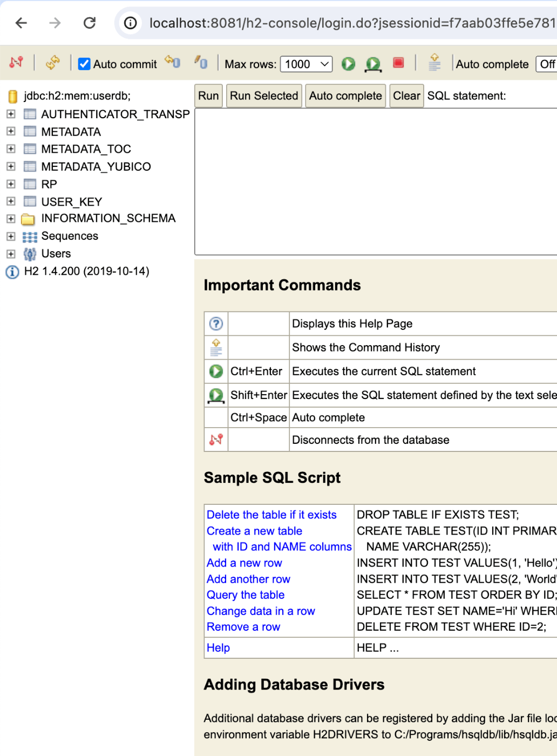This screenshot has height=756, width=557.
Task: Reload the page with the browser button
Action: coord(89,23)
